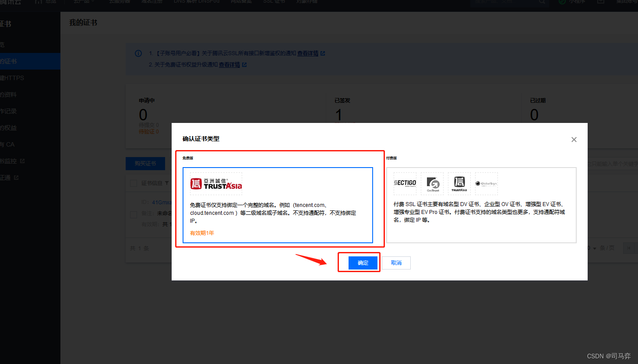The image size is (638, 364).
Task: Click the small TrustAsia logo in paid card
Action: pos(459,183)
